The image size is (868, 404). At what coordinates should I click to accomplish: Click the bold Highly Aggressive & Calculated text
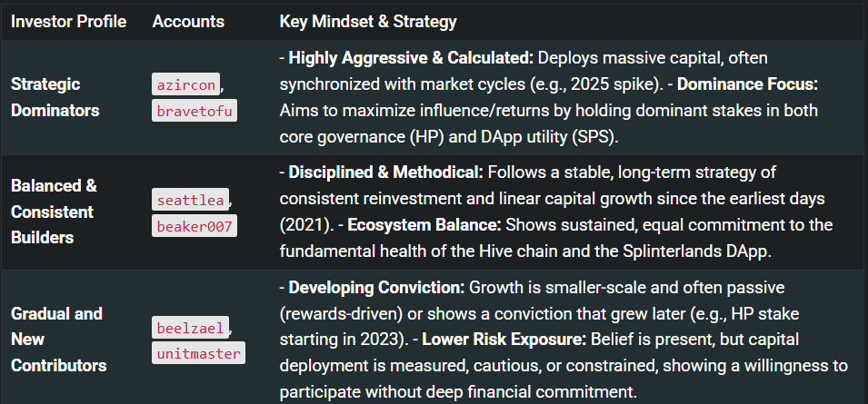[x=411, y=58]
